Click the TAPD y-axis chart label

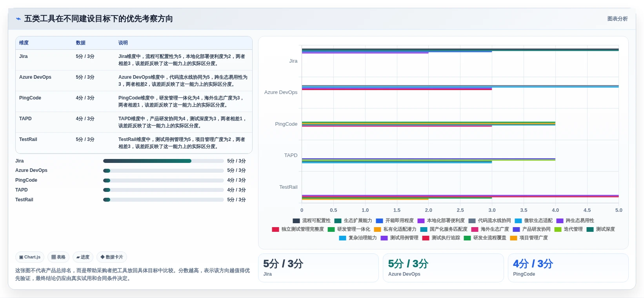pyautogui.click(x=291, y=155)
